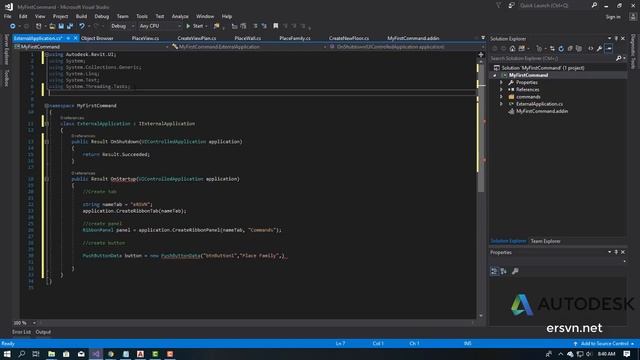Click Add to Source Control in status bar

[604, 344]
